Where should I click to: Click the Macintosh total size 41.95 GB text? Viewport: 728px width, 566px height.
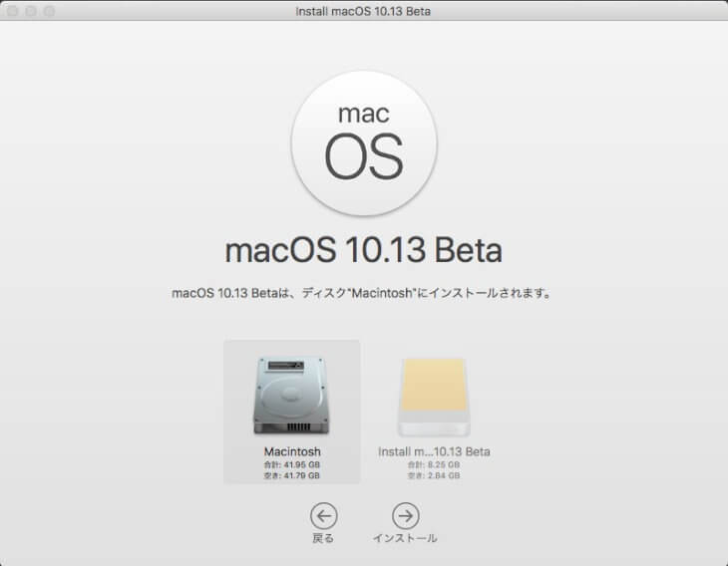pyautogui.click(x=291, y=464)
